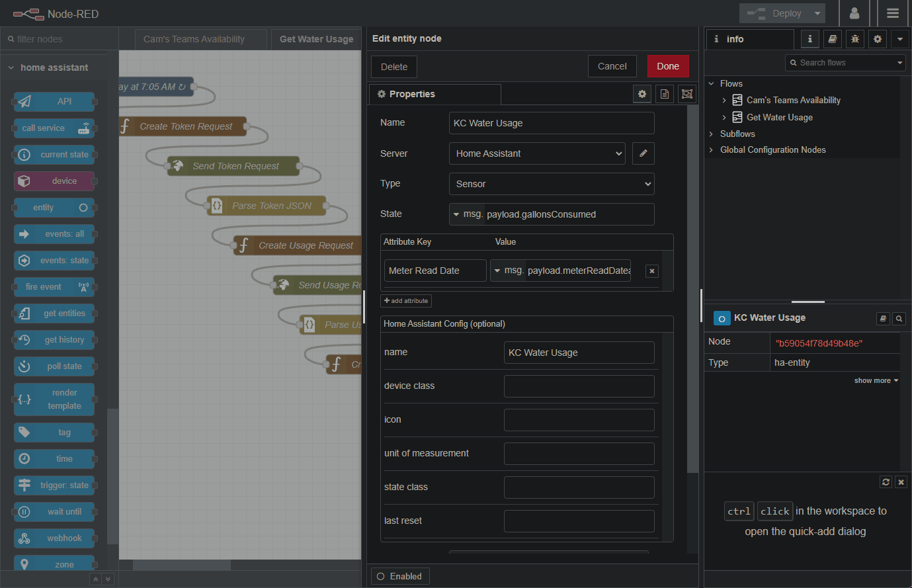Open the help book sidebar tab
Screen dimensions: 912x588
pyautogui.click(x=832, y=39)
